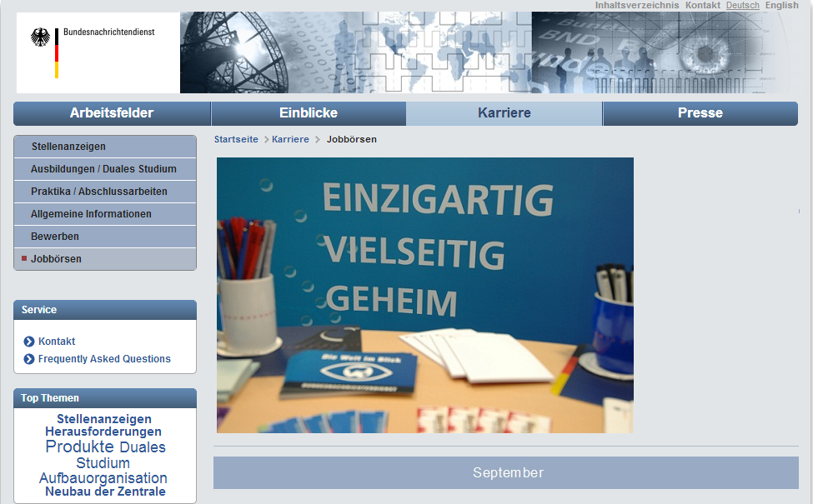Click Neubau der Zentrale topic link

105,492
